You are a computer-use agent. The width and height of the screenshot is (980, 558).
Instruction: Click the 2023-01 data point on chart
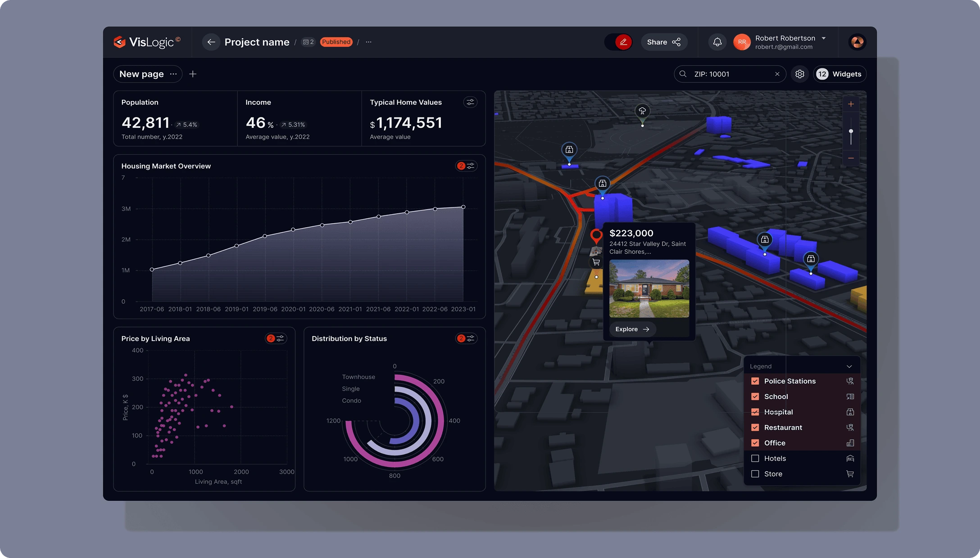[x=463, y=207]
